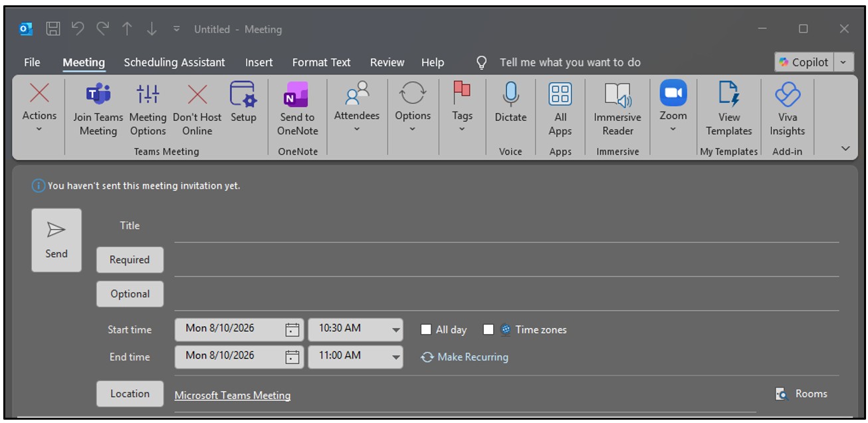
Task: Open the Help tab
Action: point(433,62)
